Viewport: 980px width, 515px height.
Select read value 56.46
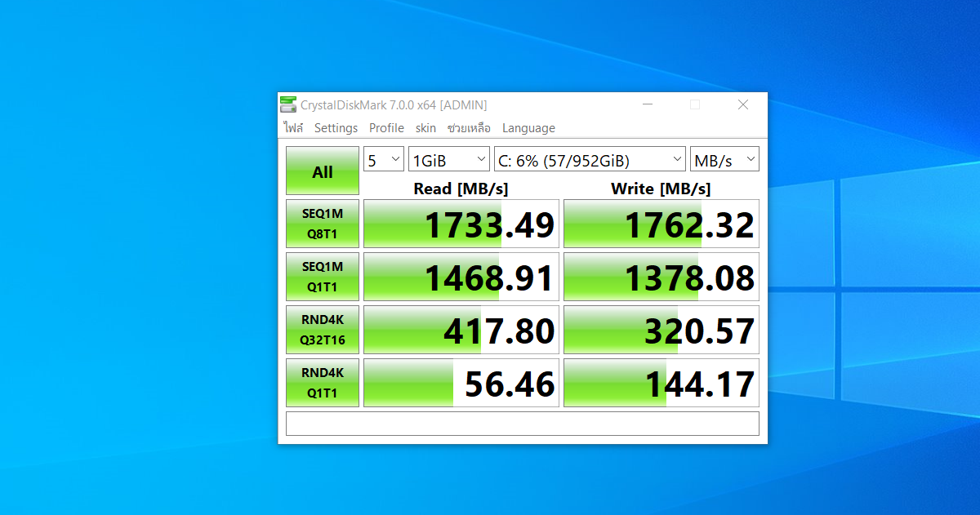point(461,384)
